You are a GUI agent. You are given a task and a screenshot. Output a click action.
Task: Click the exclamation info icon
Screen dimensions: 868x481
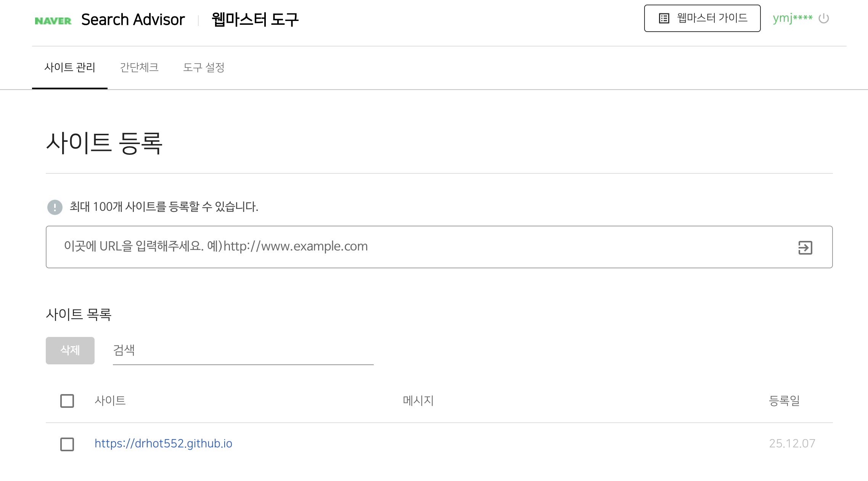[55, 207]
